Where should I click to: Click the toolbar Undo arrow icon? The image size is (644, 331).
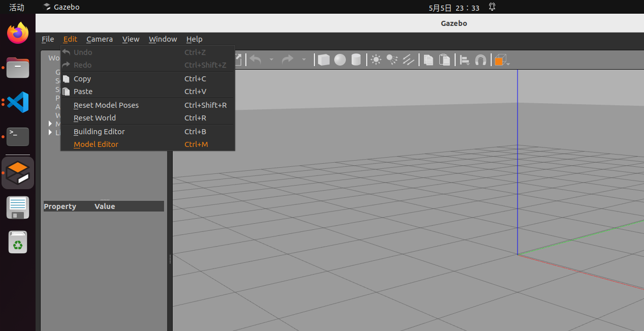click(x=255, y=60)
